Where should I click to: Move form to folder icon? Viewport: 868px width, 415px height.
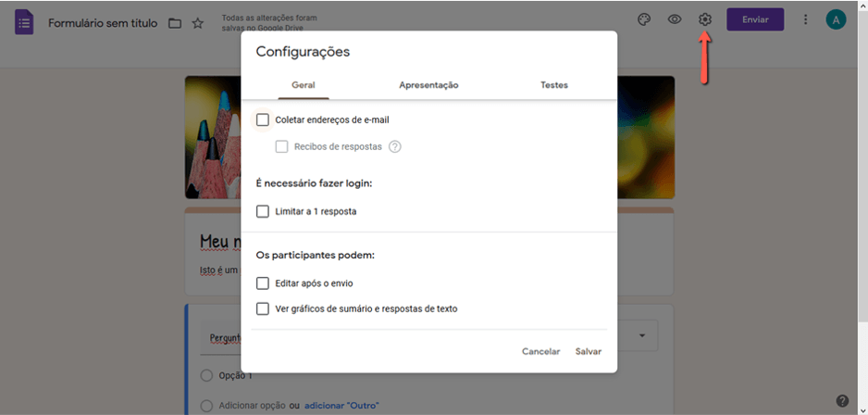[175, 23]
